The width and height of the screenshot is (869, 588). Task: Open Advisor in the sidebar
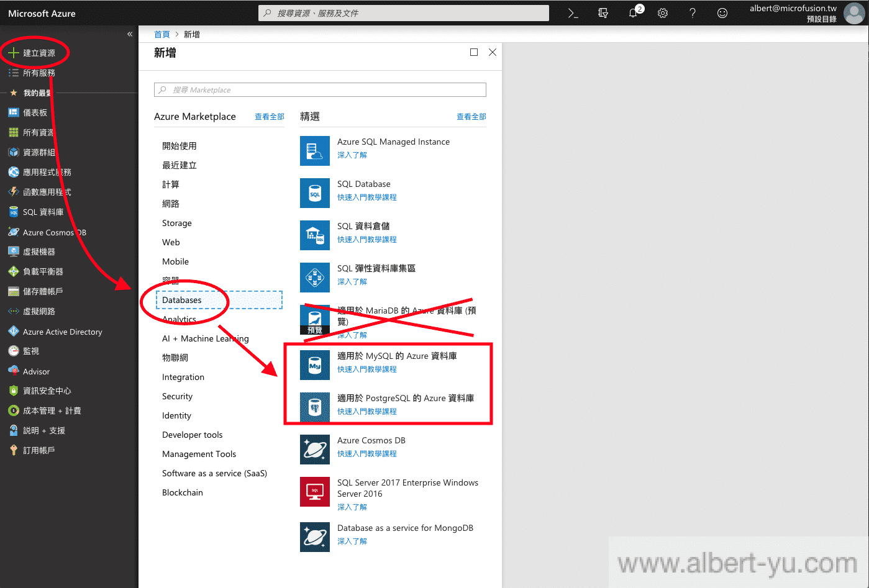point(29,371)
